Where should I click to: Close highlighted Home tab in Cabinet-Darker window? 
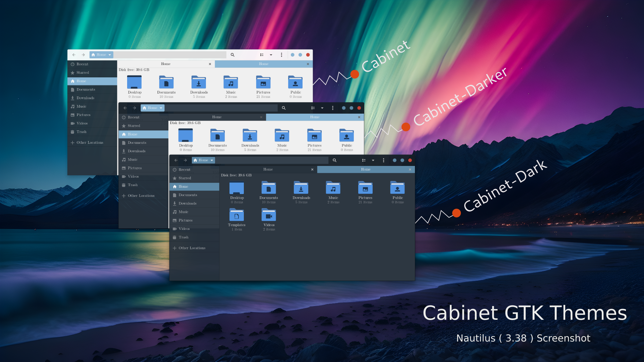(x=359, y=117)
